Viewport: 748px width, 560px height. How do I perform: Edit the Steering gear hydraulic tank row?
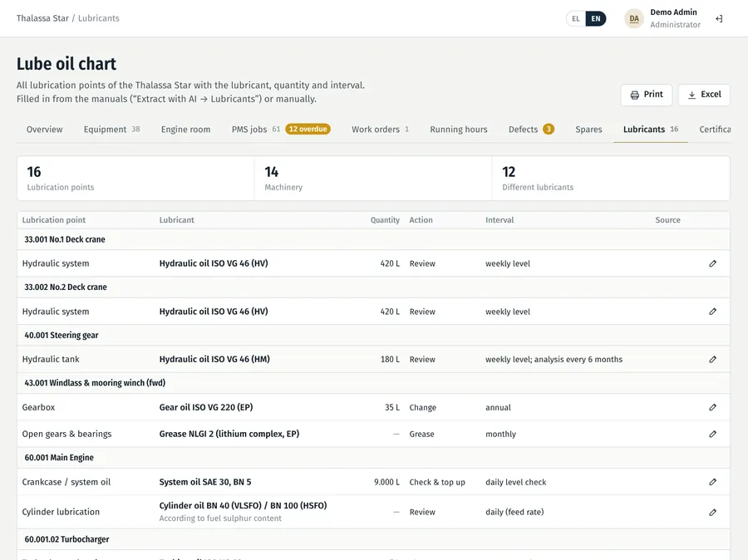(713, 359)
